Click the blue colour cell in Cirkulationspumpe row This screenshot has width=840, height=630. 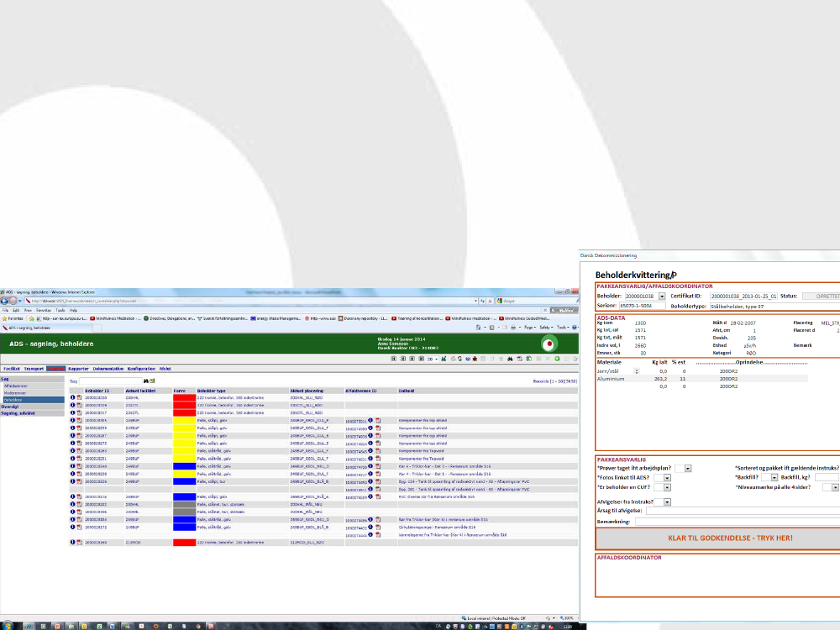coord(184,528)
